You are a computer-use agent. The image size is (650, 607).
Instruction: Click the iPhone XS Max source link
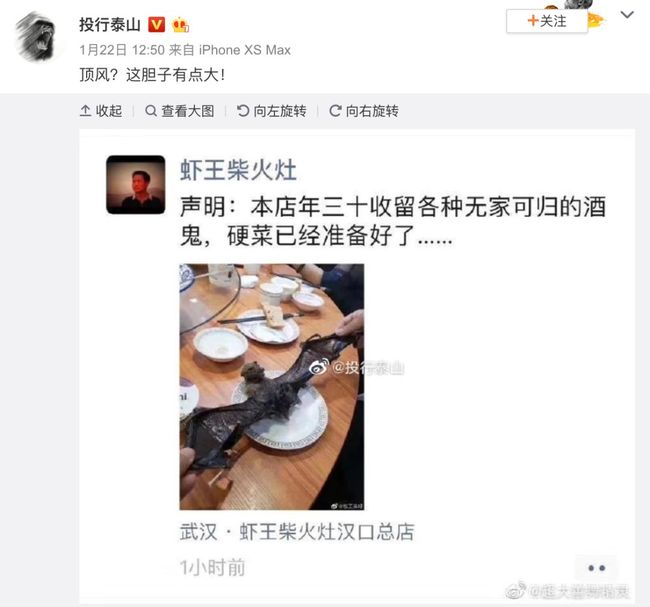click(245, 50)
